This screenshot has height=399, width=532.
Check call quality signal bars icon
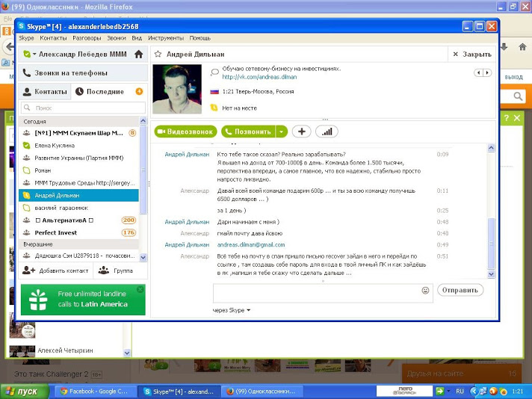point(327,132)
